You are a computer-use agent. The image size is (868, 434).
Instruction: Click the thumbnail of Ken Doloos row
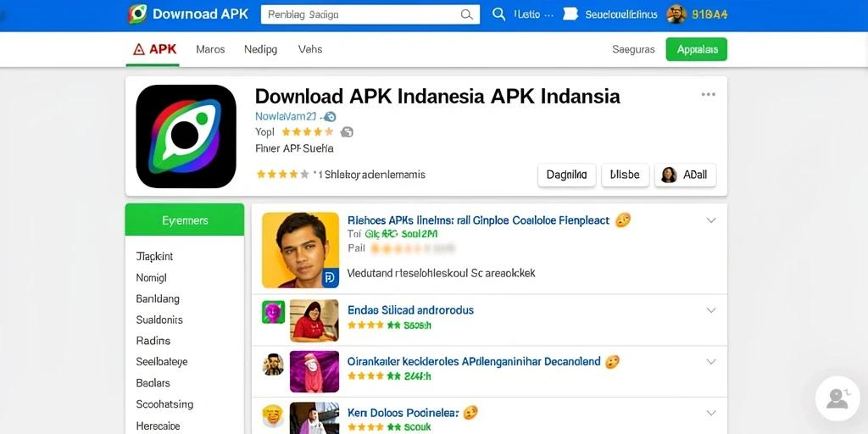314,418
